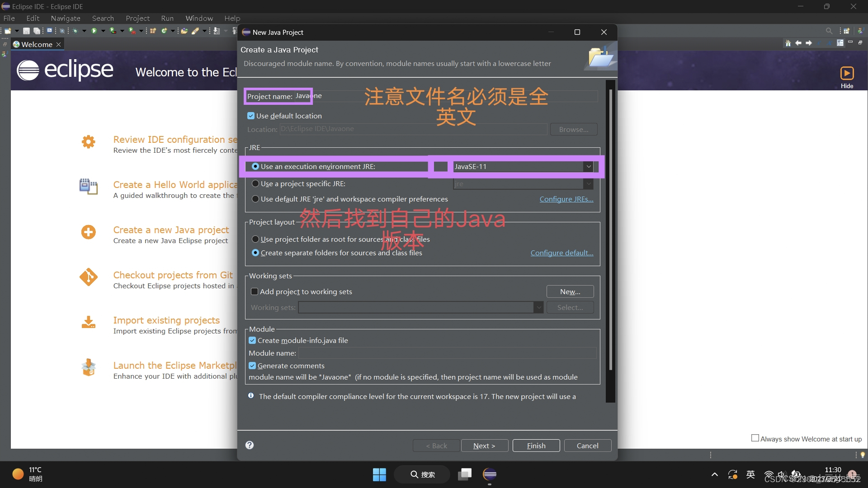The width and height of the screenshot is (868, 488).
Task: Select Use a project specific JRE option
Action: [255, 183]
